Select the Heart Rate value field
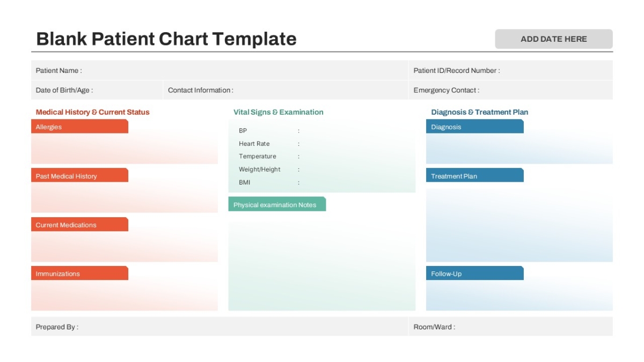 click(x=354, y=144)
